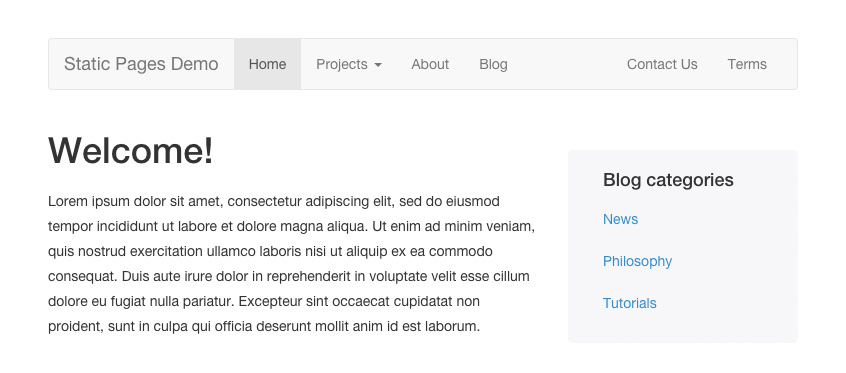The image size is (846, 373).
Task: Click the Welcome! heading
Action: 131,150
